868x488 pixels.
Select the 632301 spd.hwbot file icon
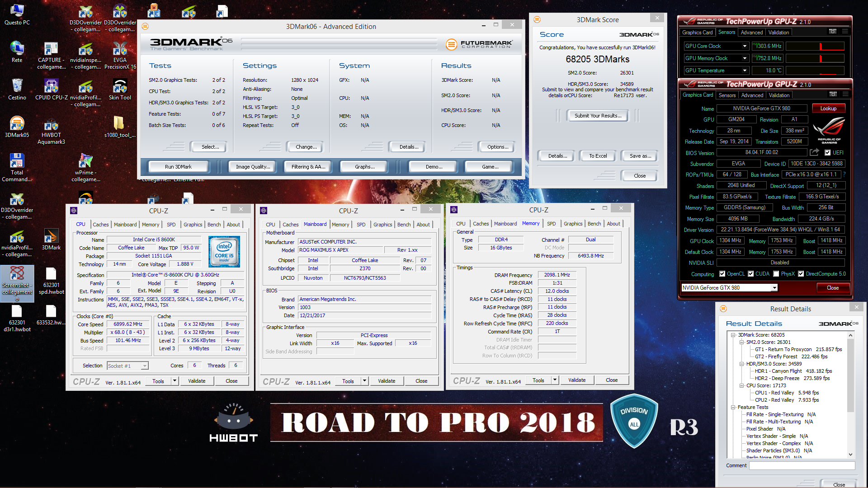[x=51, y=280]
